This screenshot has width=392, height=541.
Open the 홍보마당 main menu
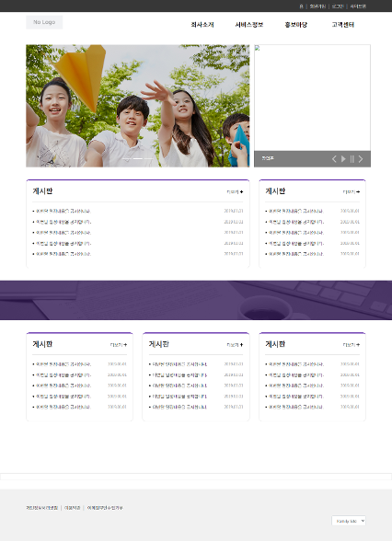tap(296, 25)
